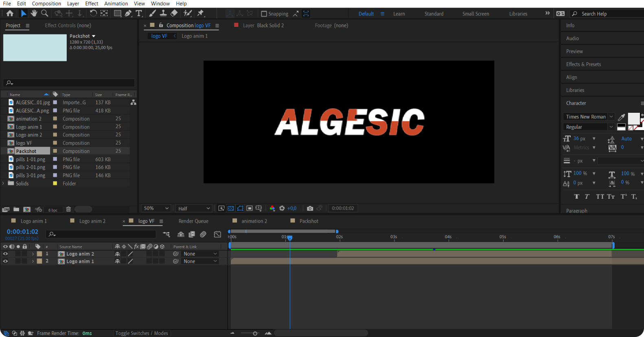Viewport: 644px width, 337px height.
Task: Pick the Eraser tool
Action: (174, 13)
